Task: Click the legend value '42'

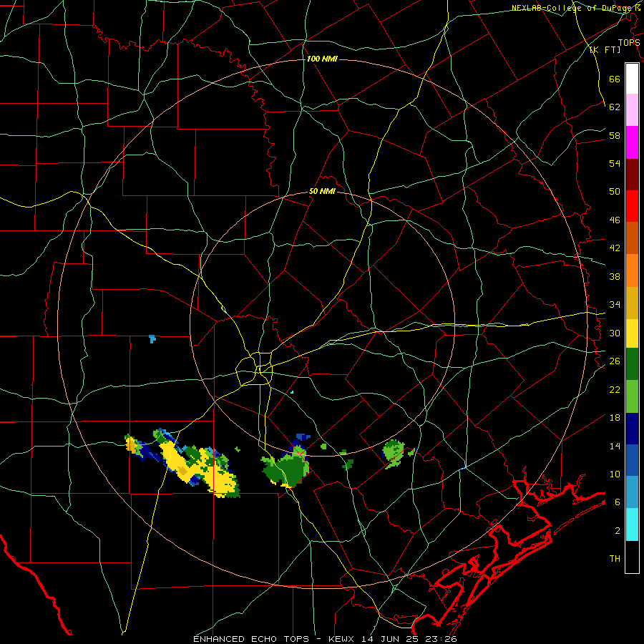Action: pyautogui.click(x=615, y=248)
